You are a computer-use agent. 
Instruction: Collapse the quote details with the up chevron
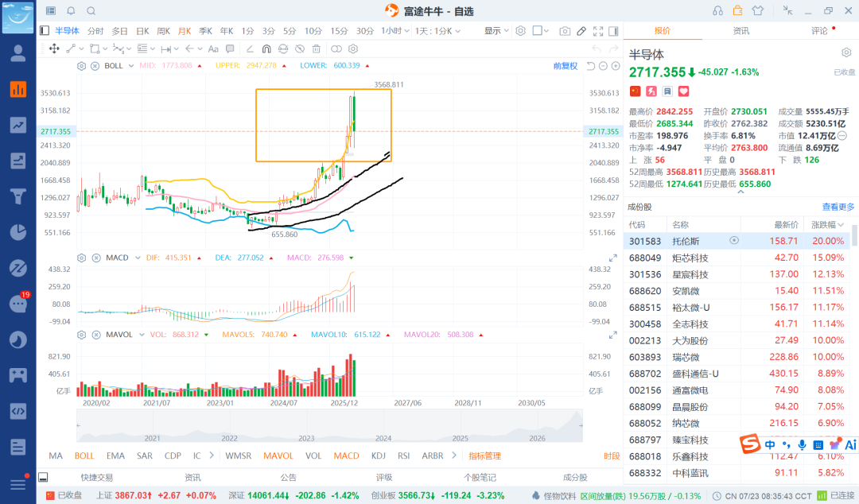pos(740,192)
